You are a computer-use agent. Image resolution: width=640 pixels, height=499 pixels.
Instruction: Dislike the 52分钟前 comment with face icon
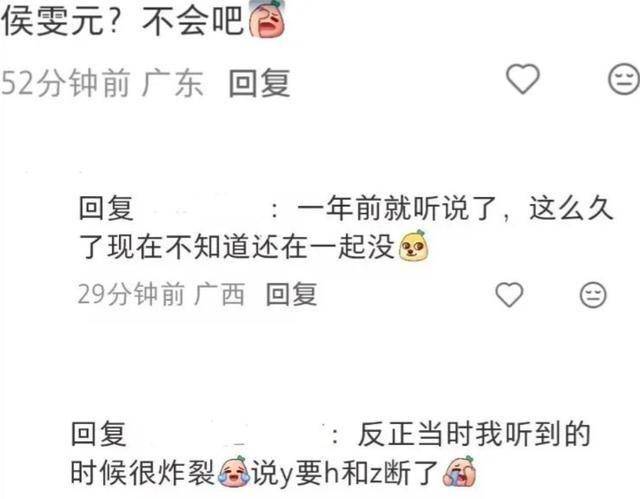(x=624, y=79)
